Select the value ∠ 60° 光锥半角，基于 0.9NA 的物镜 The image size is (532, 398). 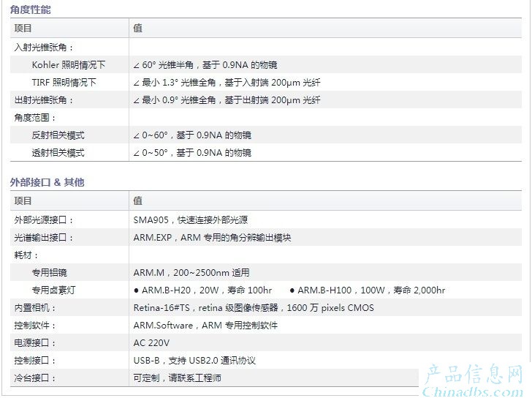click(205, 65)
